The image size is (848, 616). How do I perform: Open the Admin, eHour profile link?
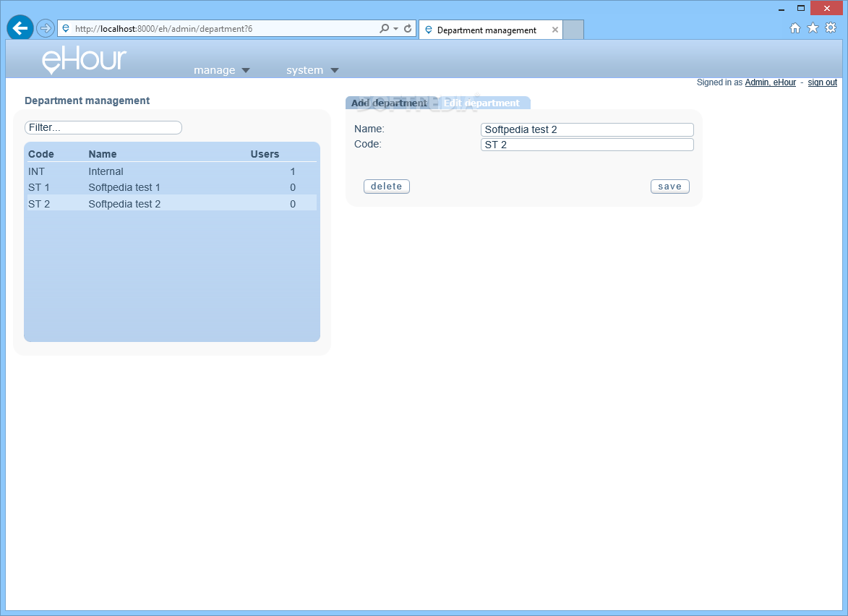(771, 82)
